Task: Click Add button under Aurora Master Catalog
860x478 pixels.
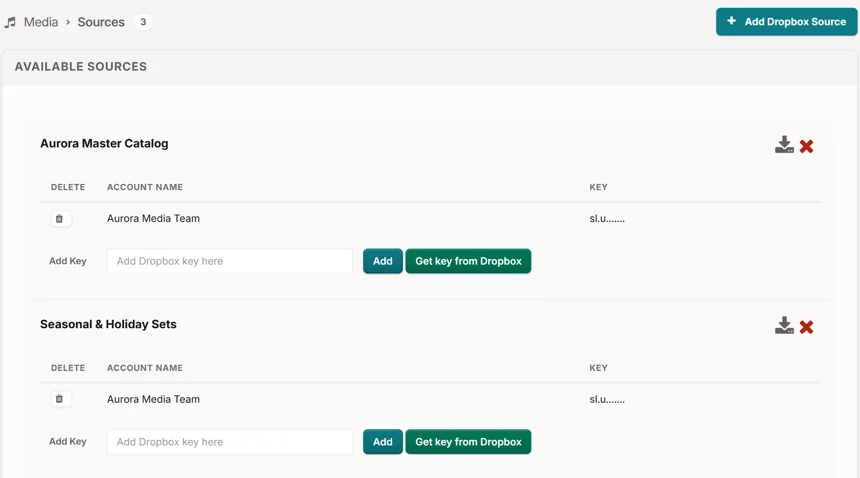Action: click(383, 261)
